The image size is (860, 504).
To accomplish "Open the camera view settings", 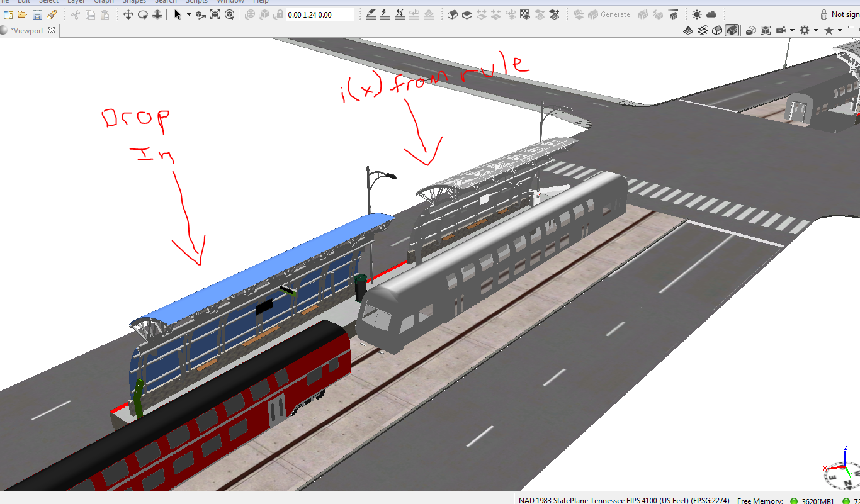I will (x=781, y=30).
